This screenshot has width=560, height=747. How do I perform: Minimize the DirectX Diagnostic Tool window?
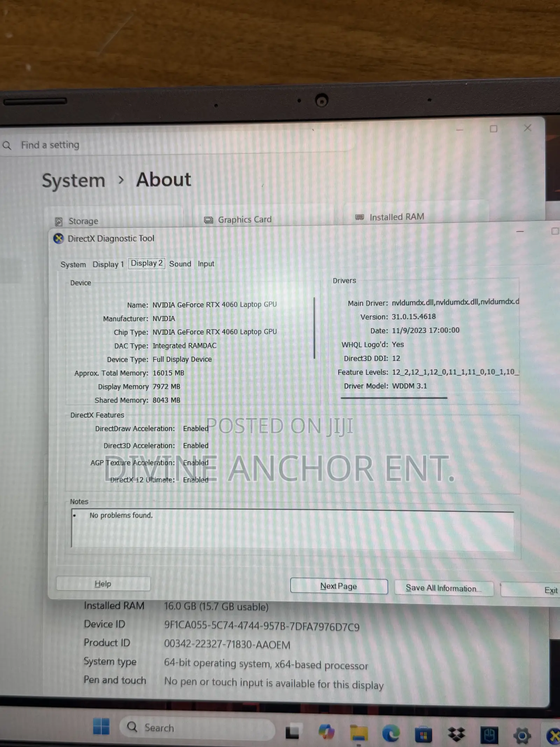click(x=520, y=231)
